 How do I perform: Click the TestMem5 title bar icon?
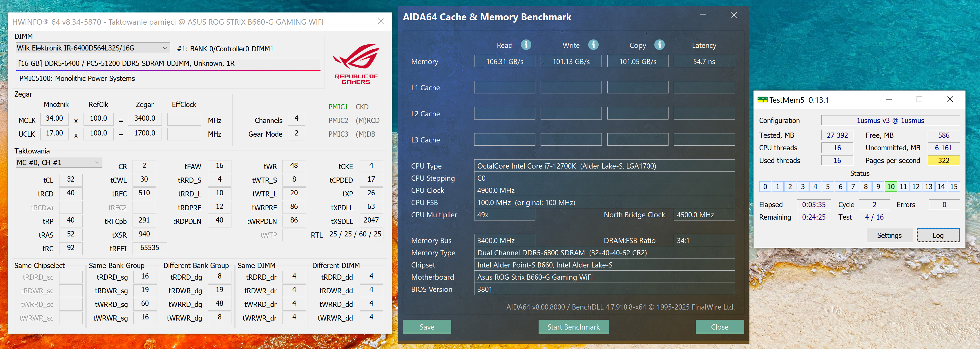(x=762, y=100)
